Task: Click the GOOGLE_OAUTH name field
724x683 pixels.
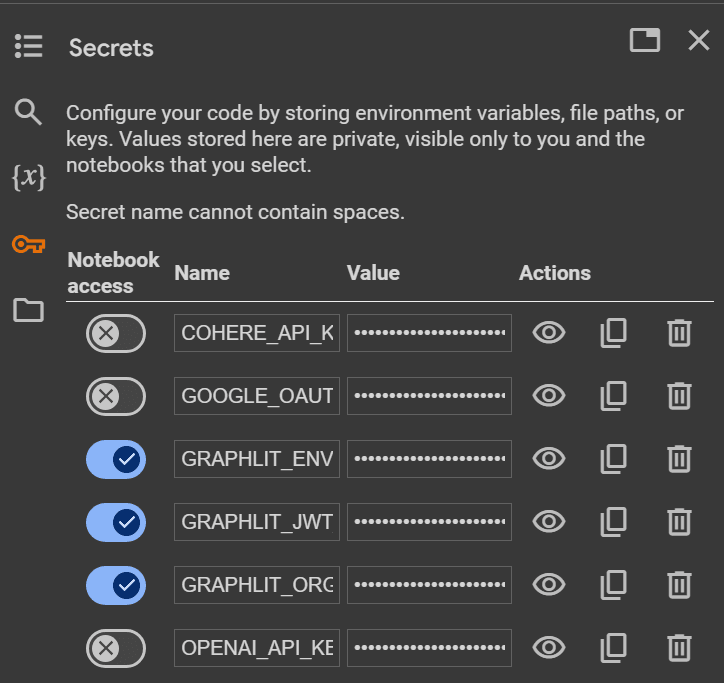Action: click(x=257, y=396)
